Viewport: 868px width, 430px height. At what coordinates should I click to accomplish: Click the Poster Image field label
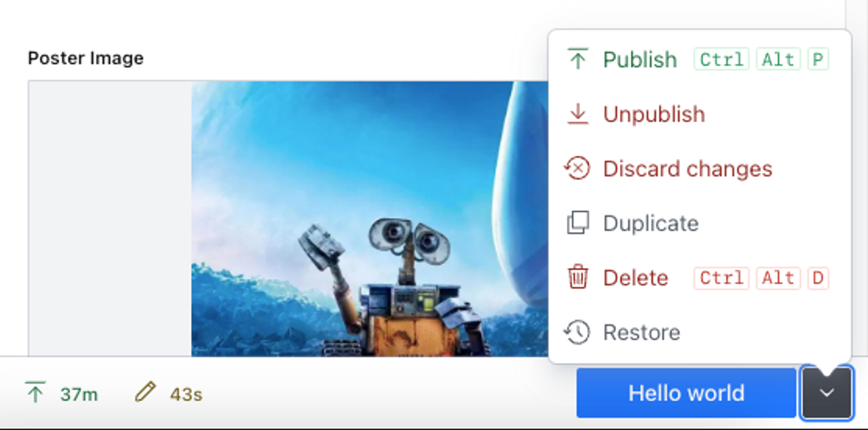coord(86,58)
